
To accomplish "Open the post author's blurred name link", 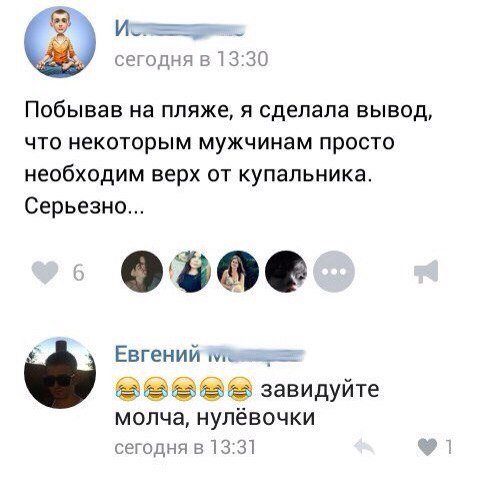I will 180,29.
